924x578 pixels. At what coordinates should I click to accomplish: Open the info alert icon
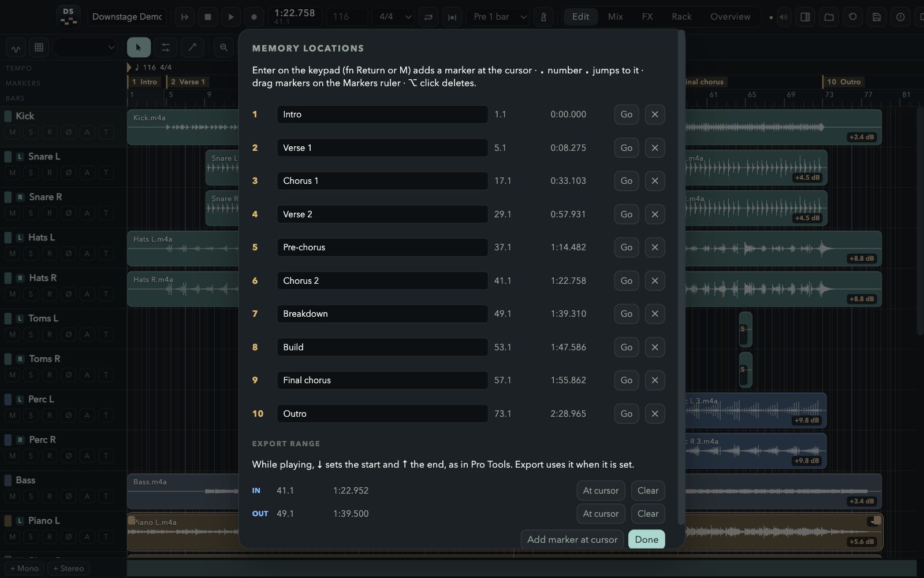[900, 17]
